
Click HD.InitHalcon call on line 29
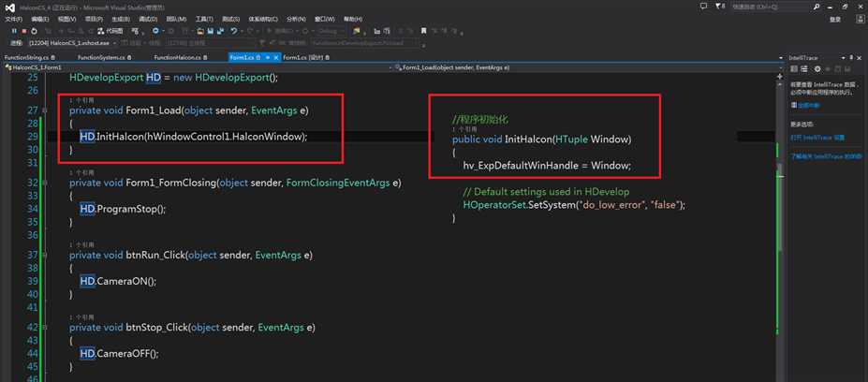click(193, 136)
